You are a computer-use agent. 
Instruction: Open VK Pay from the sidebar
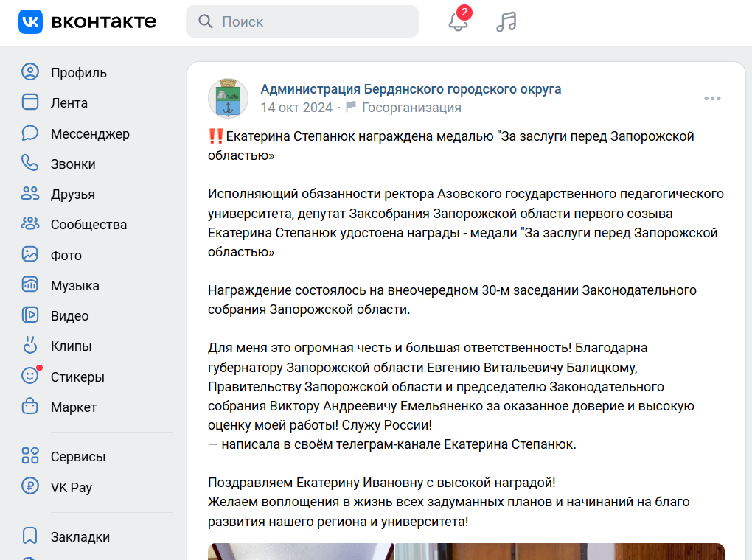70,487
